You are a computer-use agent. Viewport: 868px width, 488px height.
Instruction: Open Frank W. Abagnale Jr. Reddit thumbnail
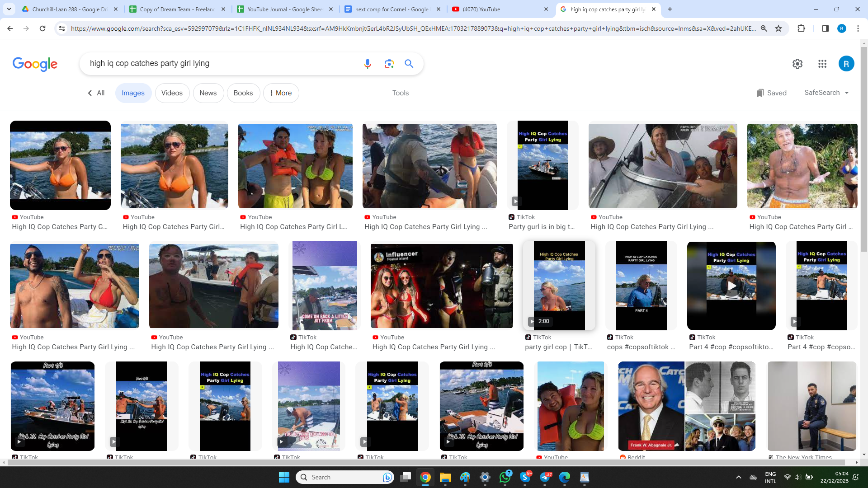tap(686, 406)
